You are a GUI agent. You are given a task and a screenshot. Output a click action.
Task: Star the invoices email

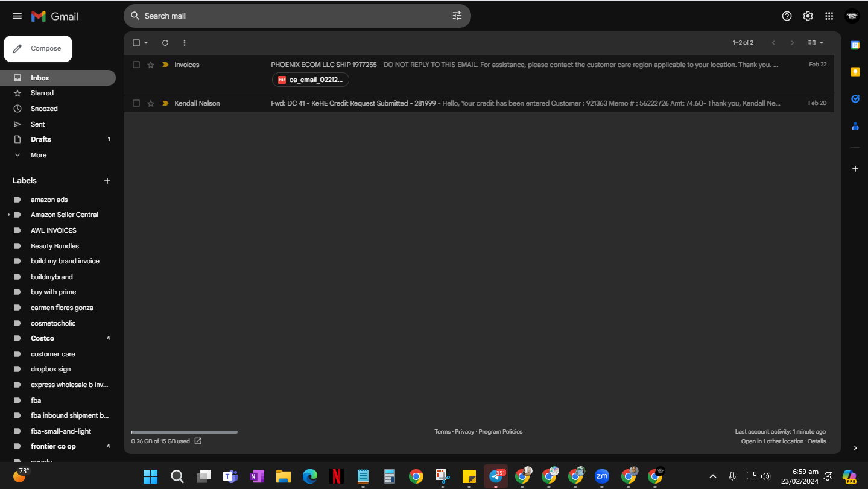click(x=151, y=65)
